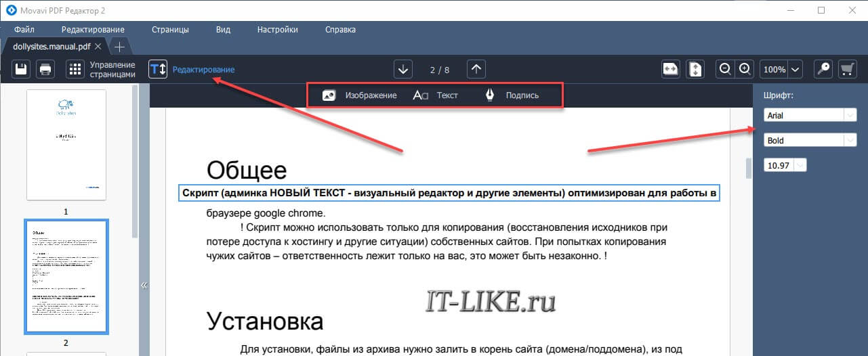Close the dollysites.manual.pdf tab
868x356 pixels.
(x=98, y=46)
